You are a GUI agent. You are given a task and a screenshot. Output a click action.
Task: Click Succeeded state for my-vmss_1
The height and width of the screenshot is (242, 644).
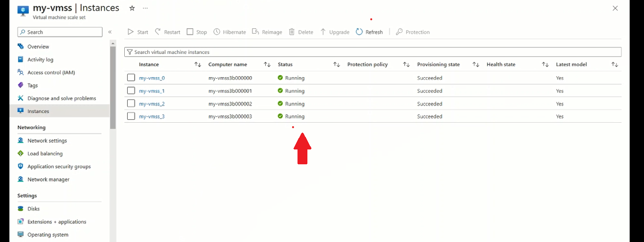click(x=430, y=91)
